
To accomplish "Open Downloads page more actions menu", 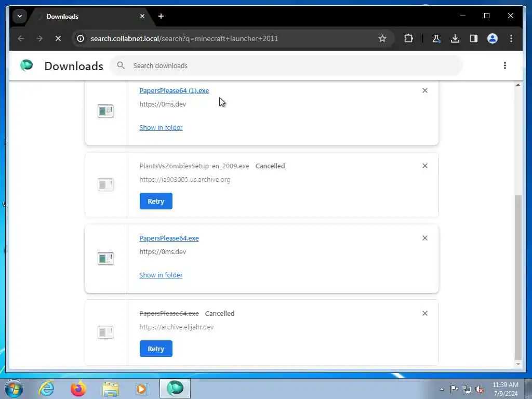I will tap(505, 65).
